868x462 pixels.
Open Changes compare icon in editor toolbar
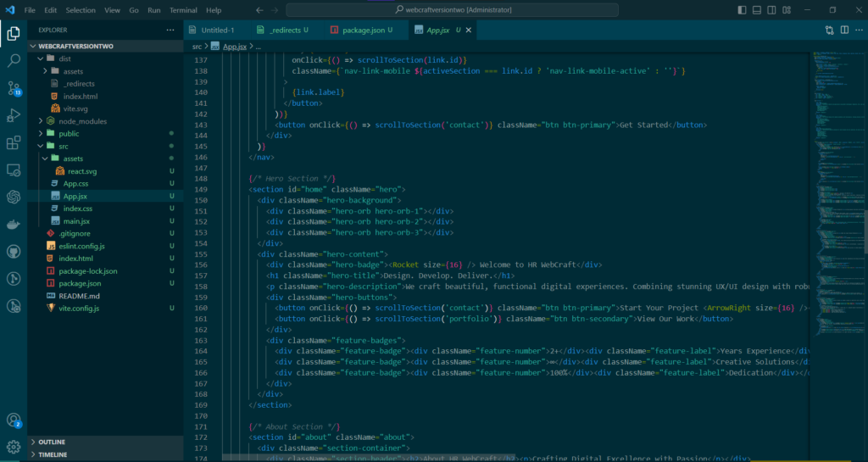(x=829, y=30)
